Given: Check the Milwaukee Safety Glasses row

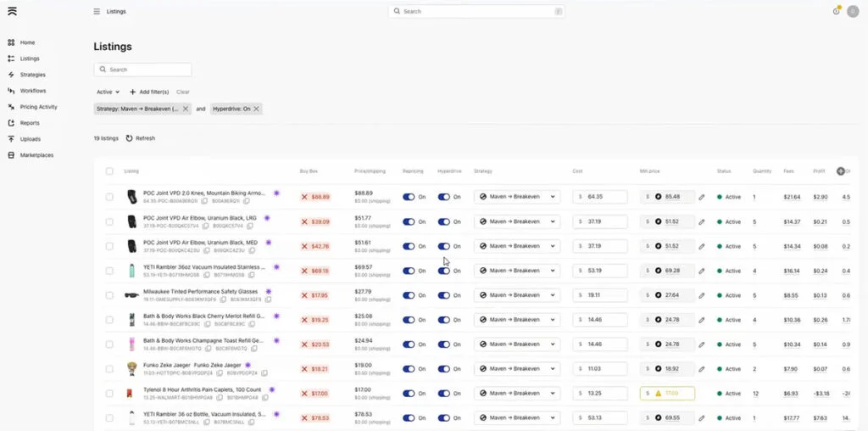Looking at the screenshot, I should point(109,295).
